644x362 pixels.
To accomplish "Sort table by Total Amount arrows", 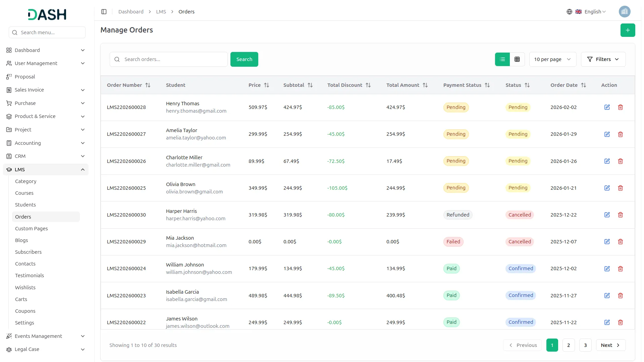I will 425,85.
